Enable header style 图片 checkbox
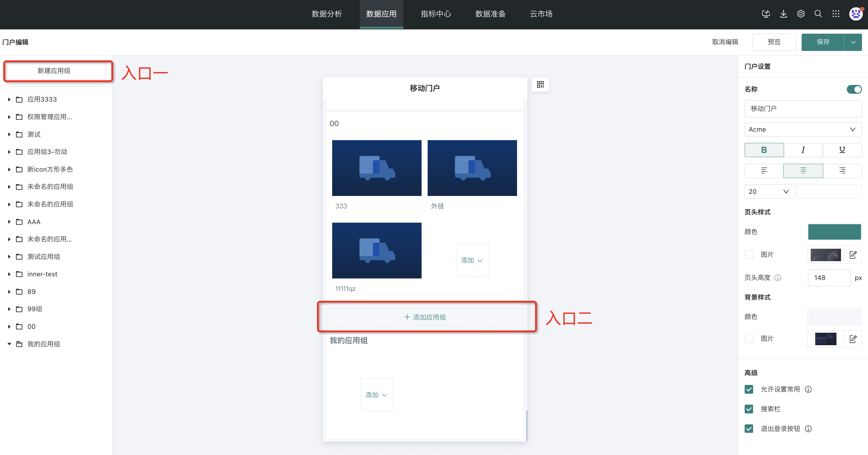The width and height of the screenshot is (868, 455). [749, 255]
